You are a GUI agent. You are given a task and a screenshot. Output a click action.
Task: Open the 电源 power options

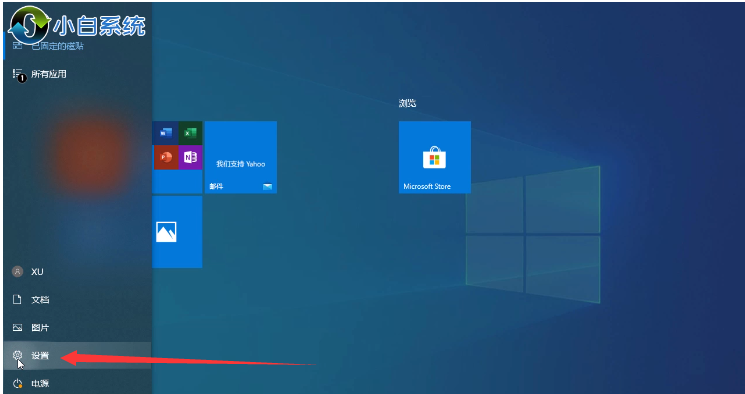(77, 383)
